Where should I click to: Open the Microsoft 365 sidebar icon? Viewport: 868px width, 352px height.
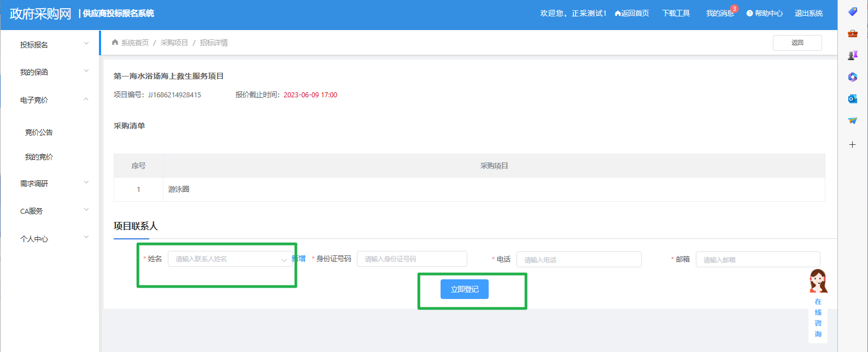[x=852, y=77]
